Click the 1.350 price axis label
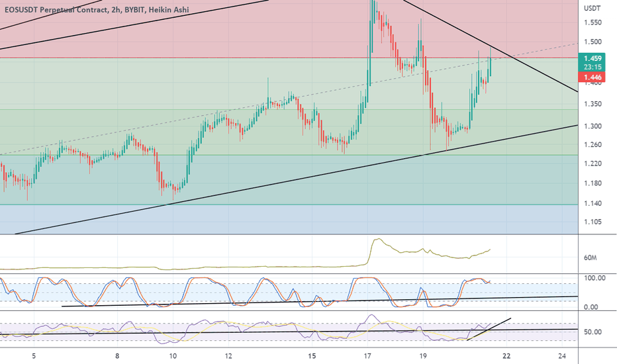Viewport: 617px width, 364px height. coord(593,104)
